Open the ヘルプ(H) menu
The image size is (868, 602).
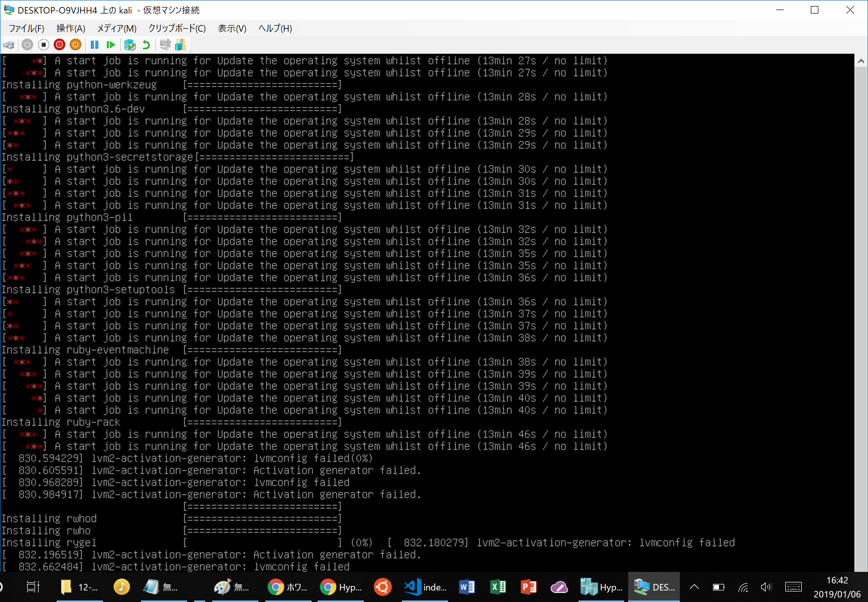tap(275, 29)
